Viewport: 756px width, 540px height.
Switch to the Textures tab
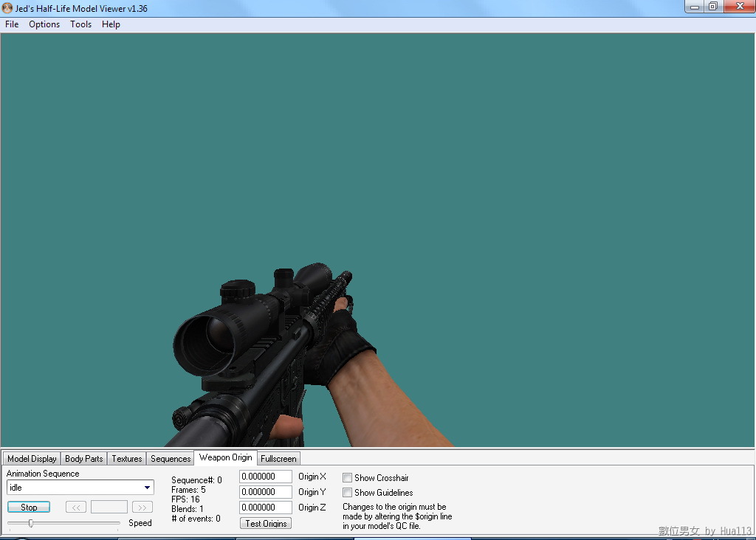(x=127, y=459)
